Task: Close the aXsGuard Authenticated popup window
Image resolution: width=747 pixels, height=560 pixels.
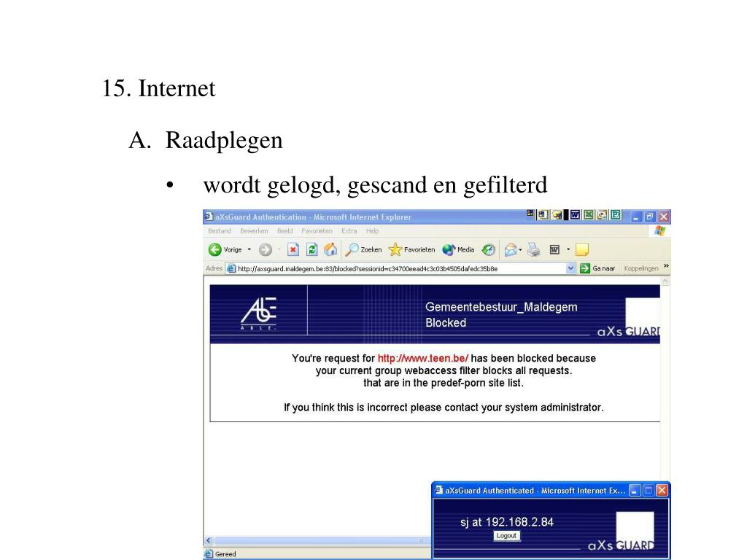Action: click(x=662, y=491)
